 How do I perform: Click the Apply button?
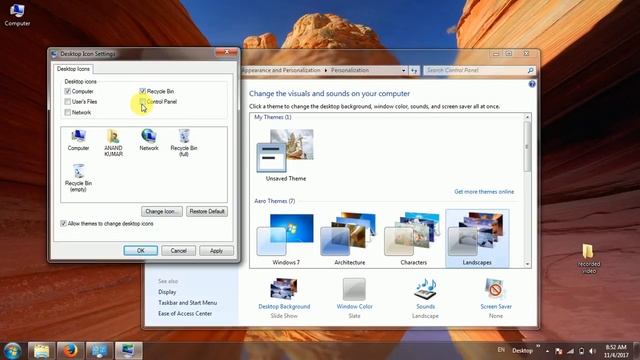click(216, 251)
